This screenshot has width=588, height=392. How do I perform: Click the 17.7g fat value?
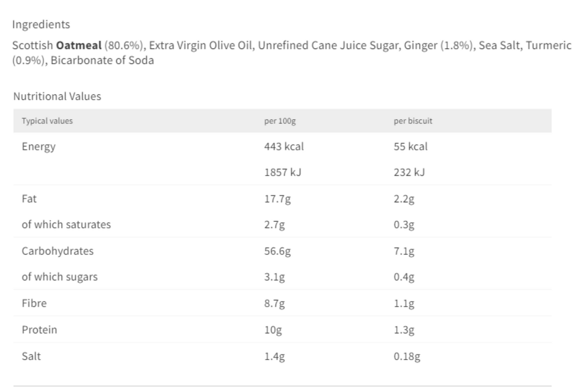click(277, 199)
